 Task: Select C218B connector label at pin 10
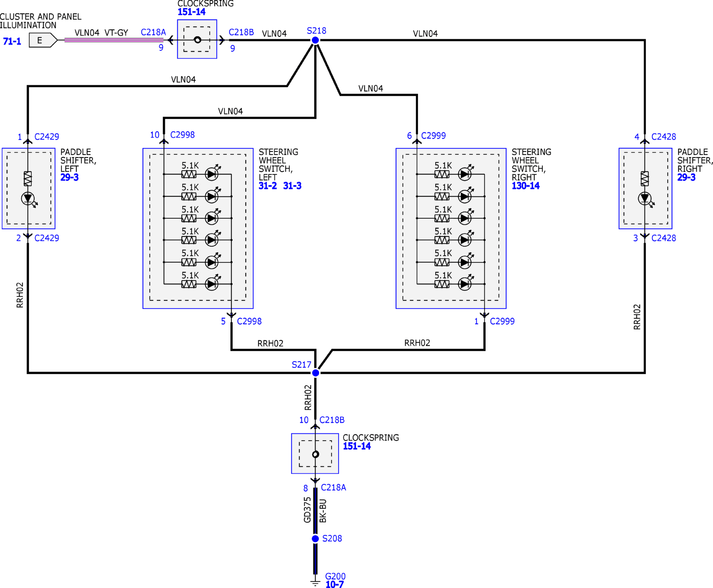pyautogui.click(x=332, y=420)
